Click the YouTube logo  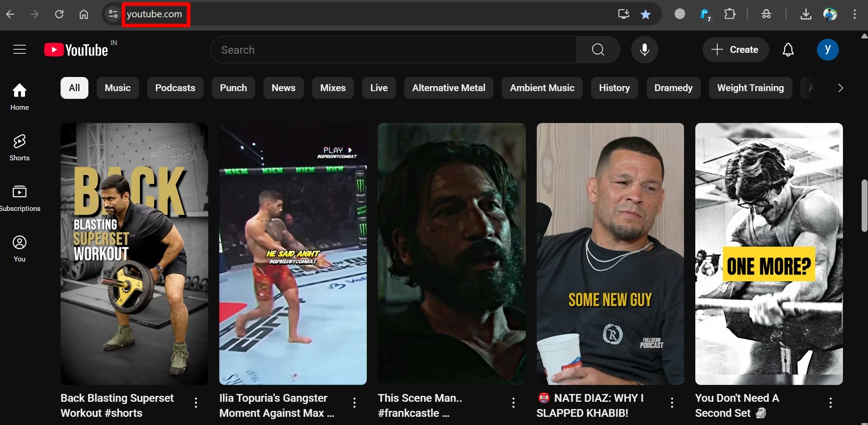click(x=77, y=50)
